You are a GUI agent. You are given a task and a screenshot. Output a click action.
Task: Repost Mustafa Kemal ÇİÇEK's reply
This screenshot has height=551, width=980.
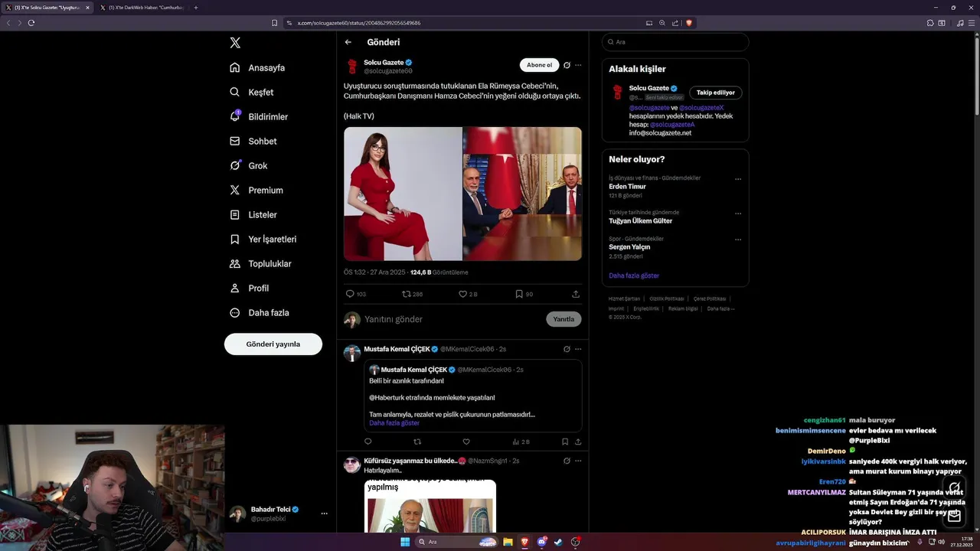[x=417, y=442]
